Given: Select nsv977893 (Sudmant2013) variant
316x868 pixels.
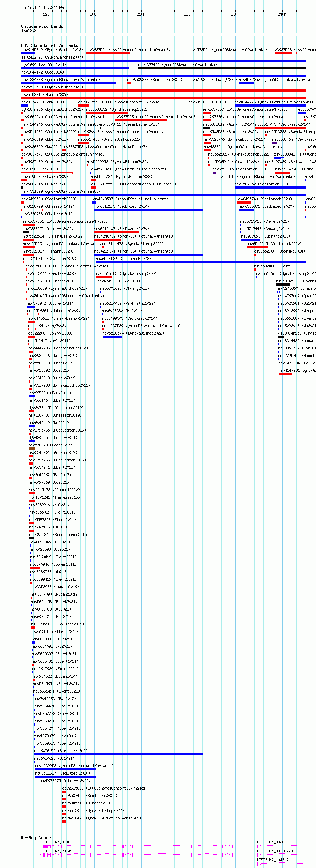Looking at the screenshot, I should point(266,237).
